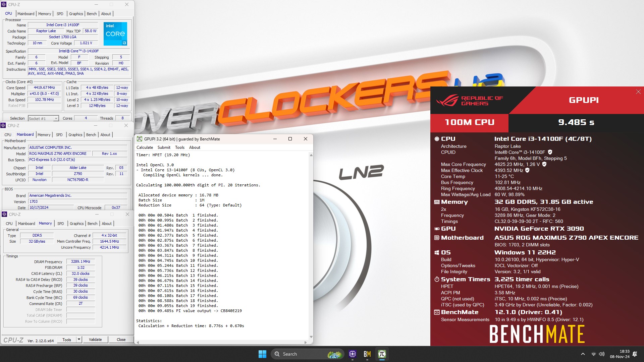Screen dimensions: 644x362
Task: Close the bottom CPU-Z Memory window
Action: (x=127, y=214)
